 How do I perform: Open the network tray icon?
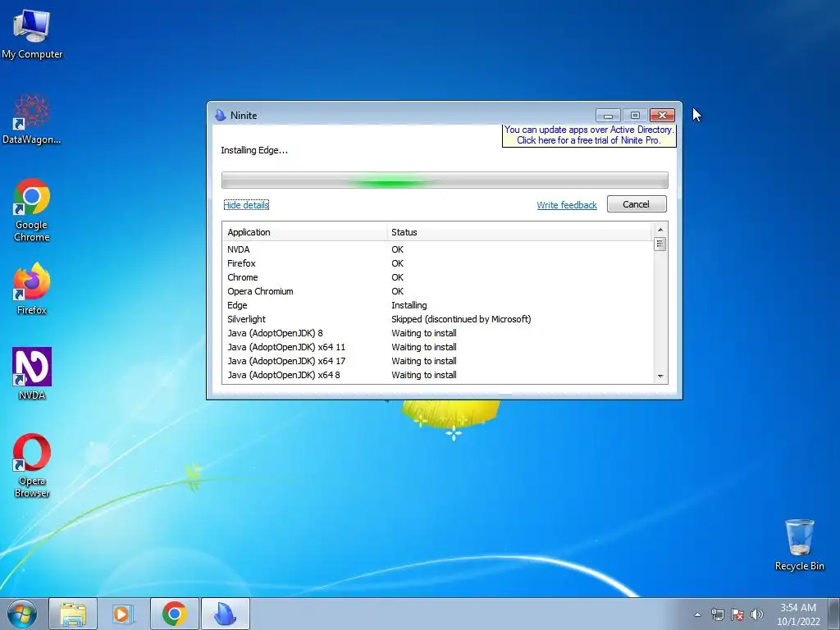coord(717,614)
